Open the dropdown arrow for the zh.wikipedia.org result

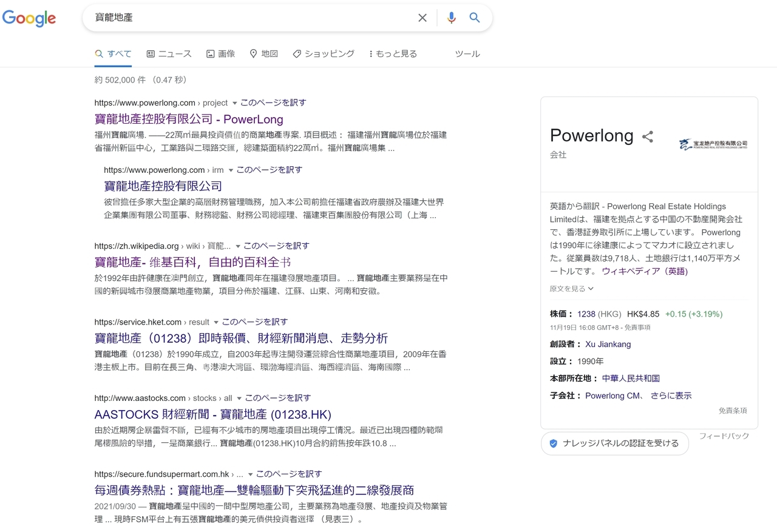point(238,246)
